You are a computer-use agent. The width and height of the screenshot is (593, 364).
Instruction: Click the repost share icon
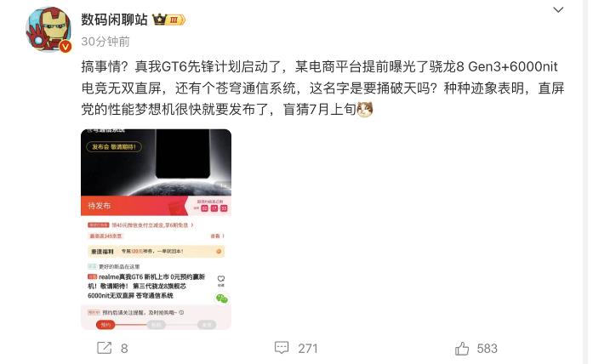point(105,348)
